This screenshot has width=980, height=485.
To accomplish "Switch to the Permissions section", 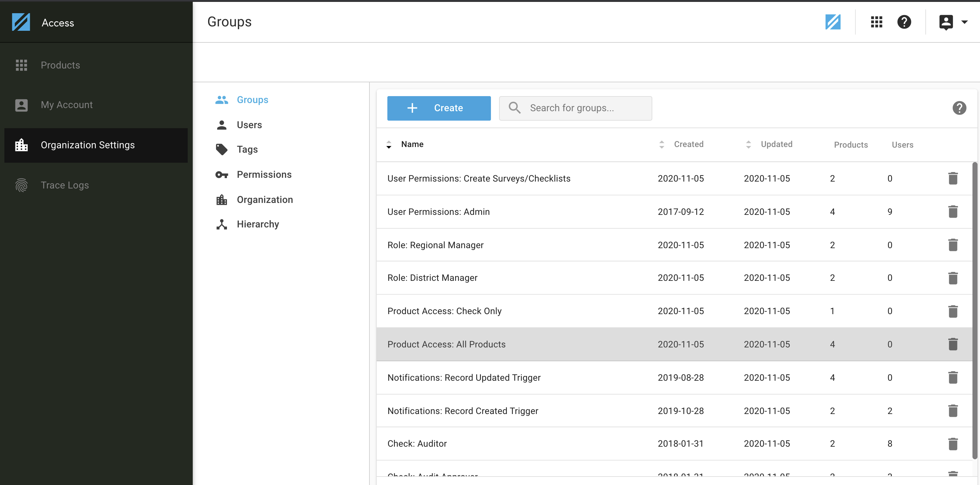I will coord(264,175).
